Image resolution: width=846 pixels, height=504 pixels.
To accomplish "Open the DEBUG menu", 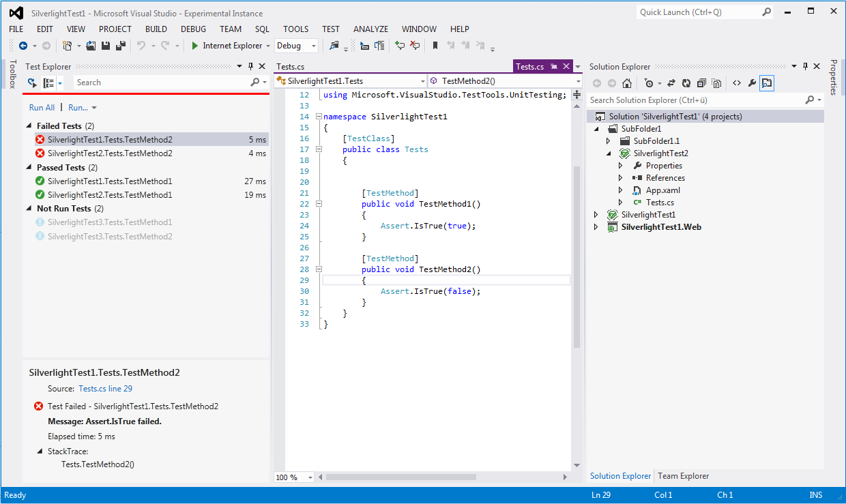I will (x=194, y=29).
